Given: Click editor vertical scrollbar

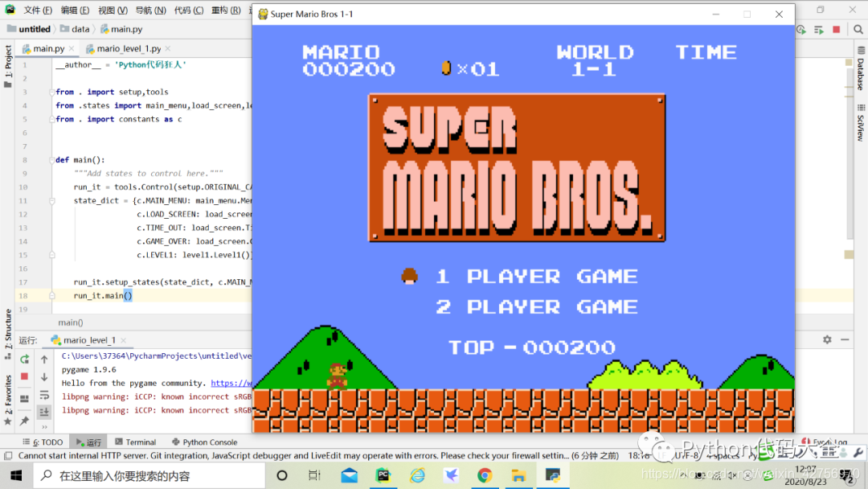Looking at the screenshot, I should (850, 155).
